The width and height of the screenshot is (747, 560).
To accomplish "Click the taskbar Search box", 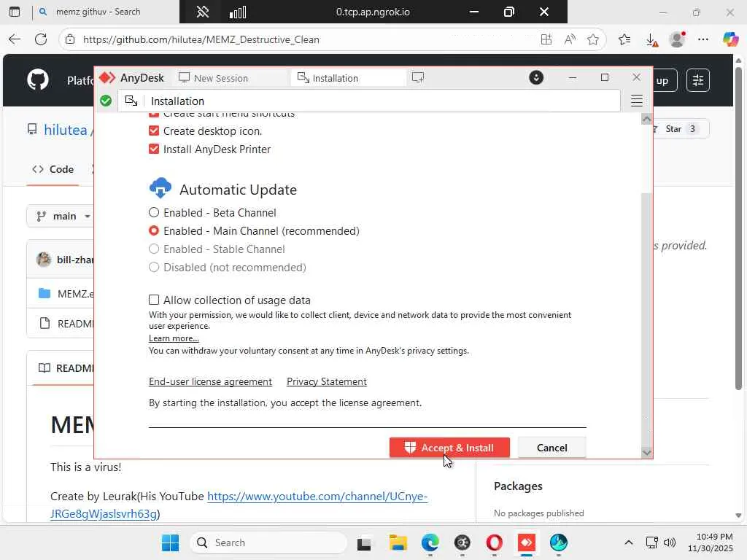I will tap(268, 542).
